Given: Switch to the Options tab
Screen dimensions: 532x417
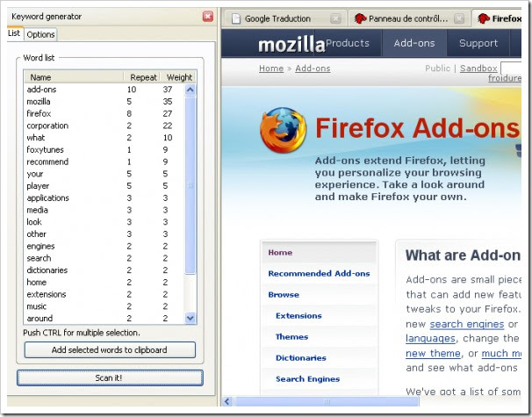Looking at the screenshot, I should click(40, 34).
